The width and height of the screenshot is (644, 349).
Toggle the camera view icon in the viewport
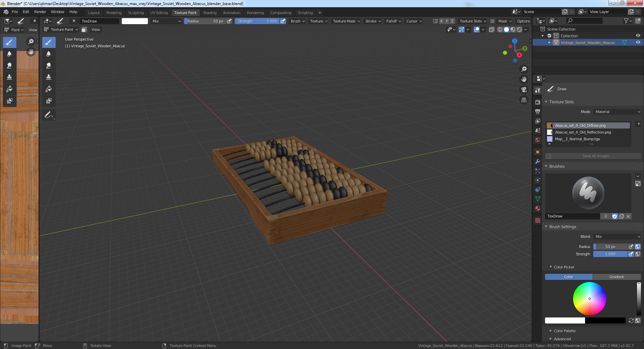click(524, 90)
